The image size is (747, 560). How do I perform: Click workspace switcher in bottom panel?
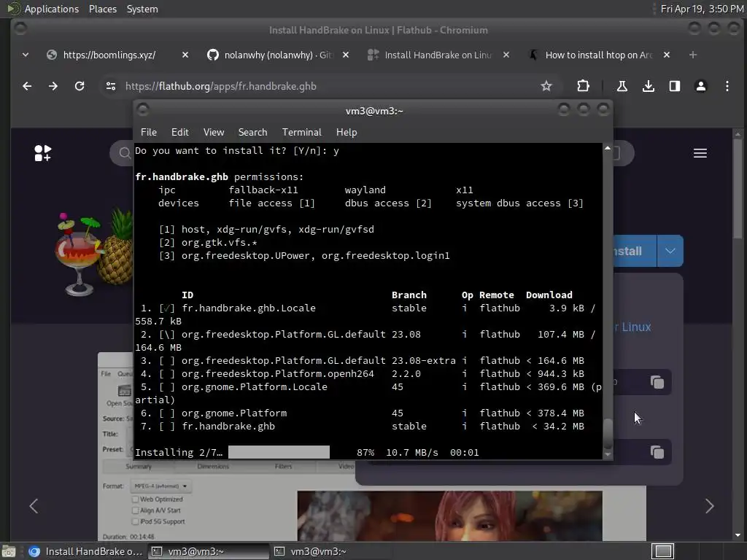pyautogui.click(x=662, y=551)
